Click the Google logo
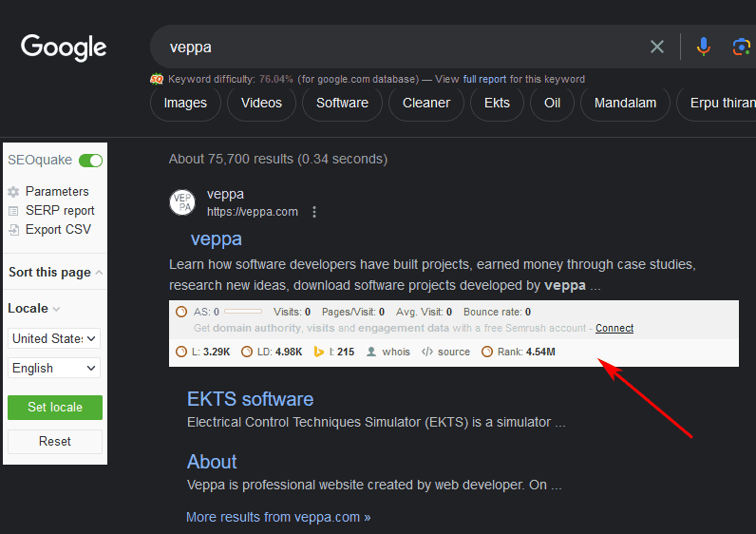The image size is (756, 534). [x=64, y=48]
